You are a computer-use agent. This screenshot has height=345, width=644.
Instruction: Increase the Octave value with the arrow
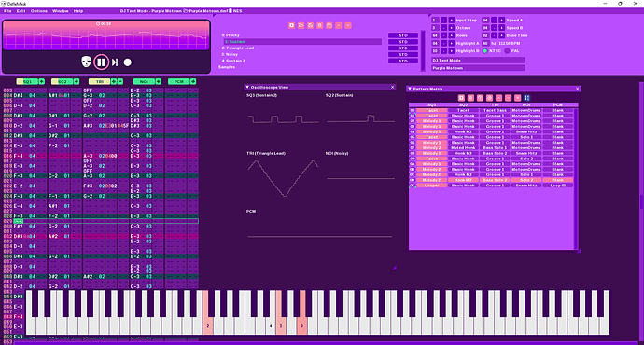tap(452, 28)
